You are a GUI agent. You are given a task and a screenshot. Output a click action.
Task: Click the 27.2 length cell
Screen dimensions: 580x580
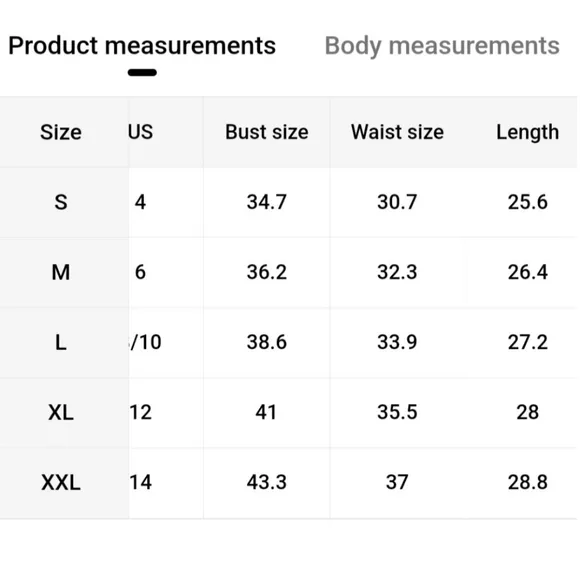point(527,342)
